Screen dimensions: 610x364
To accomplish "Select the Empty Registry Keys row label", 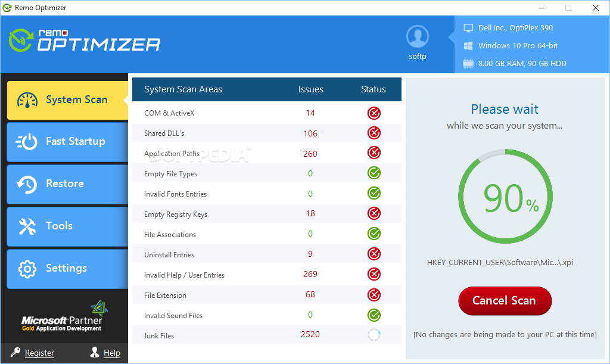I will pyautogui.click(x=176, y=214).
